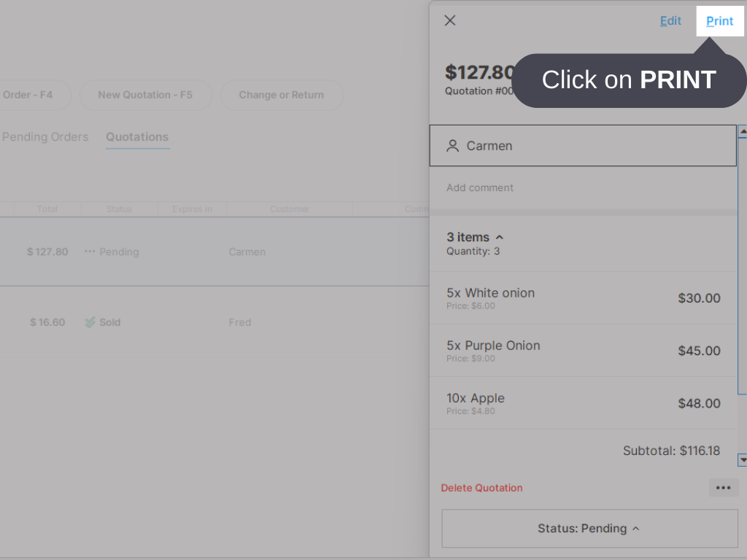747x560 pixels.
Task: Switch to the Pending Orders tab
Action: pyautogui.click(x=45, y=137)
